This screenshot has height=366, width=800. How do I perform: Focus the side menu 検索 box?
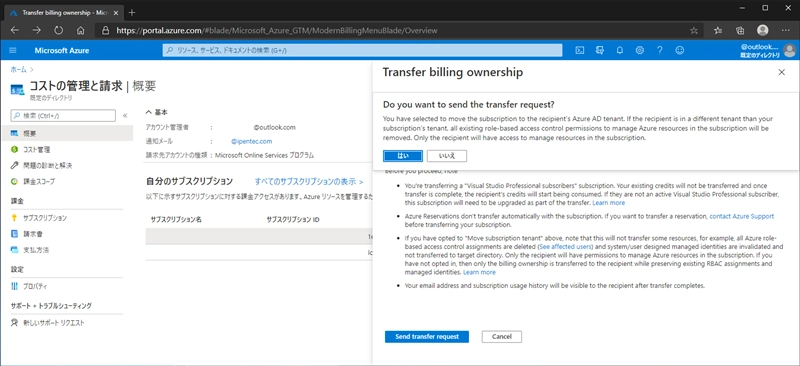click(x=63, y=116)
